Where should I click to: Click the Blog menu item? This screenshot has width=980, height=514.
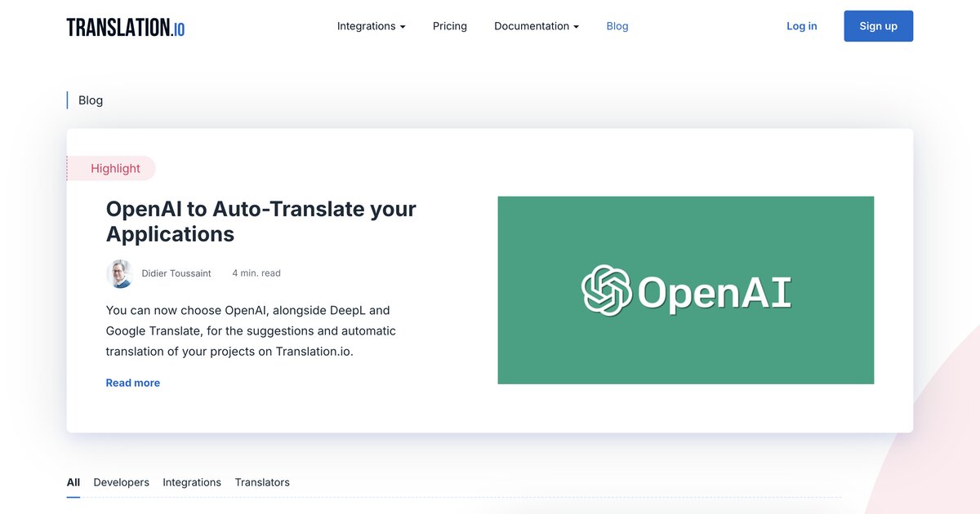[x=617, y=25]
